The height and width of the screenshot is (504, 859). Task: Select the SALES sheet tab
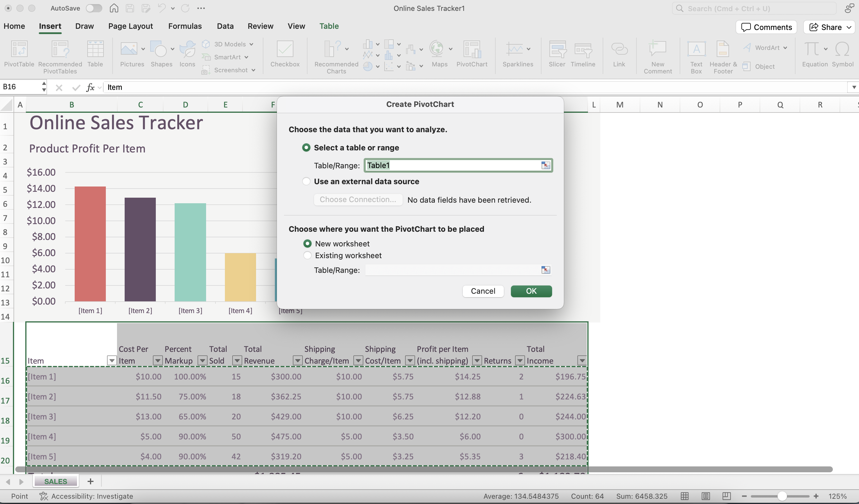[x=56, y=481]
